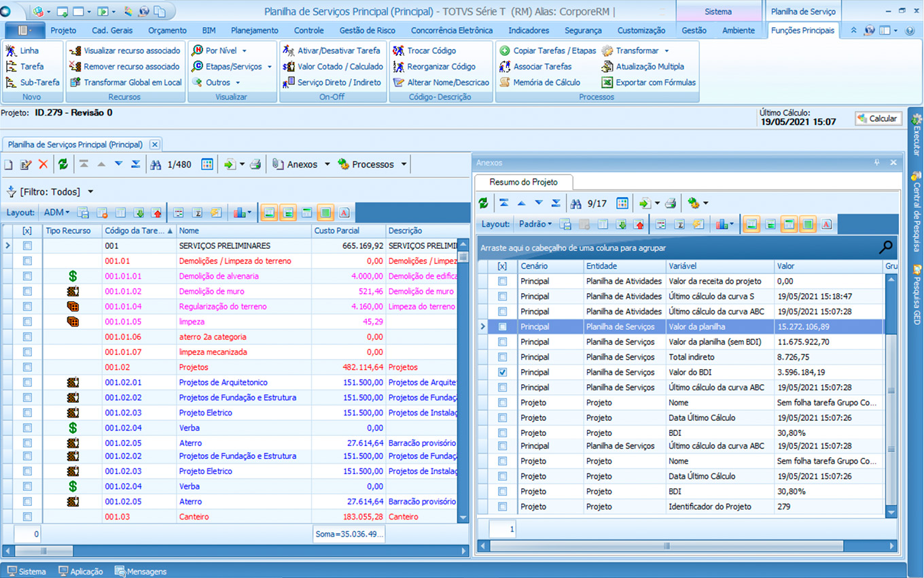Click the Custo Parcial column header
The height and width of the screenshot is (578, 924).
point(337,231)
